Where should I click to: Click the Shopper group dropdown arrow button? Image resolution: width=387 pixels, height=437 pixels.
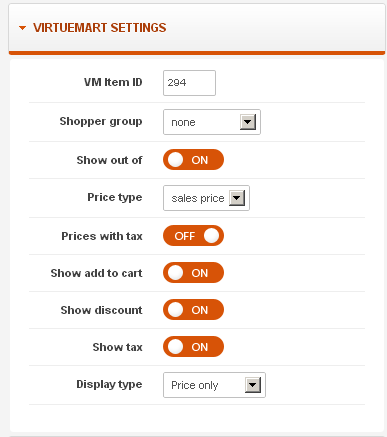pos(248,122)
